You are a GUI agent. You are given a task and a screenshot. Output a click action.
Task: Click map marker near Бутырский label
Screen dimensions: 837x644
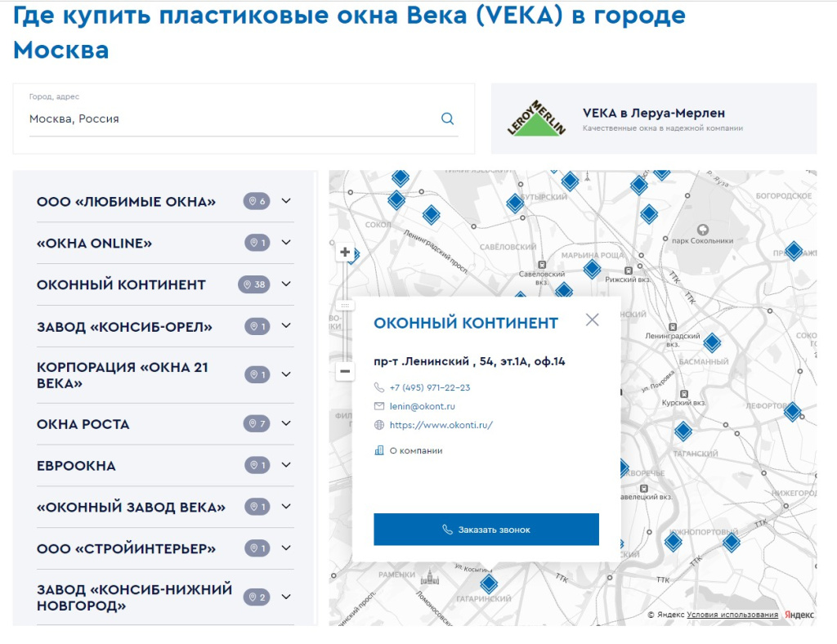coord(515,203)
